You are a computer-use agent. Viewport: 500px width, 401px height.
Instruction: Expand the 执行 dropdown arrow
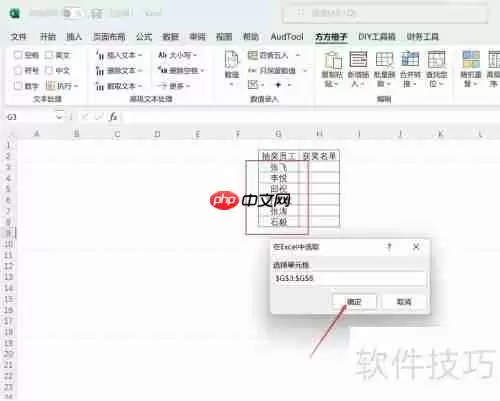coord(76,86)
